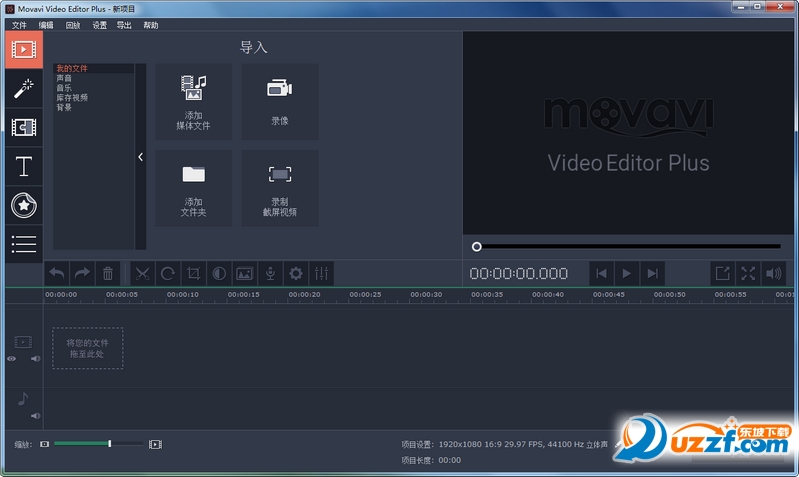Viewport: 799px width, 477px height.
Task: Select the Crop tool icon
Action: click(194, 274)
